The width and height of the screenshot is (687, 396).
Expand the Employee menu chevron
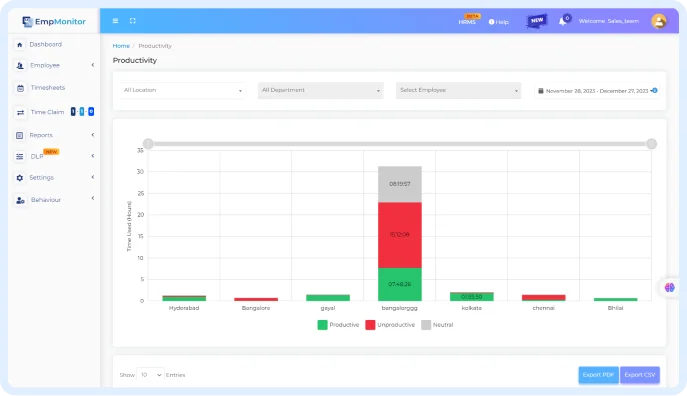pos(92,65)
